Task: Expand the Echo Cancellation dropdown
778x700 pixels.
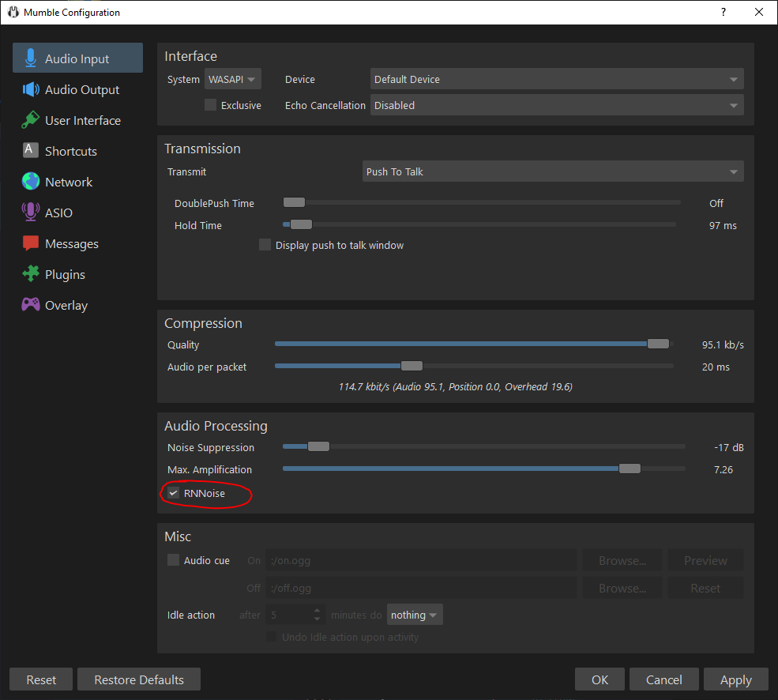Action: [x=557, y=106]
